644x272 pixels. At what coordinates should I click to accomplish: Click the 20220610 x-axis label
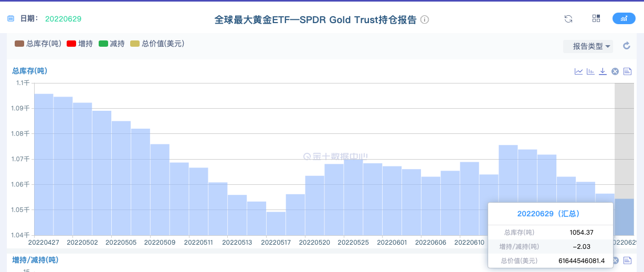click(469, 243)
